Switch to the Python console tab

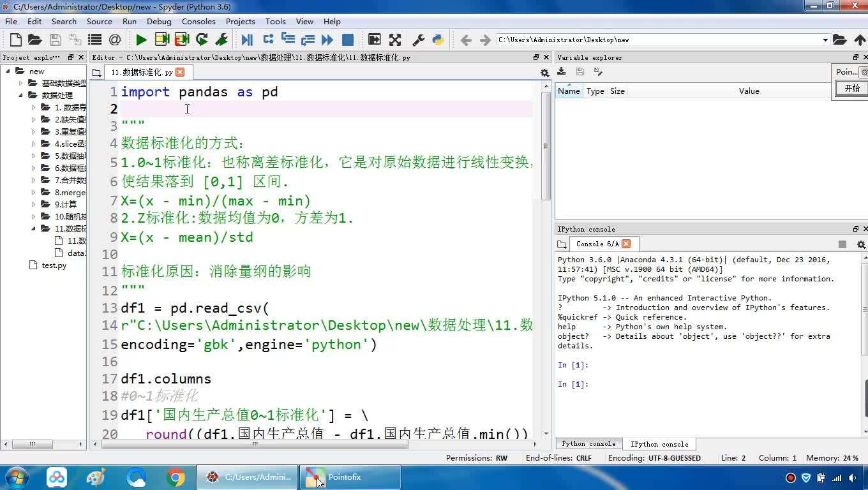coord(588,444)
